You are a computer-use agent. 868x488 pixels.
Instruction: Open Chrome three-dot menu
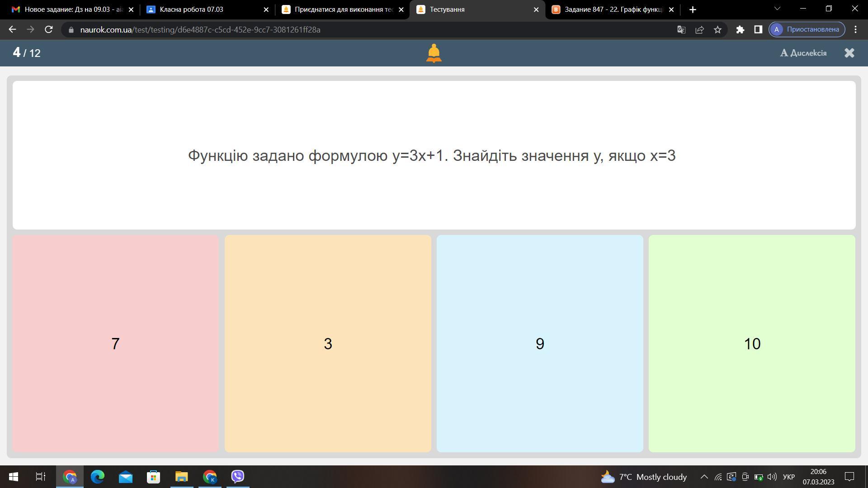click(x=855, y=29)
